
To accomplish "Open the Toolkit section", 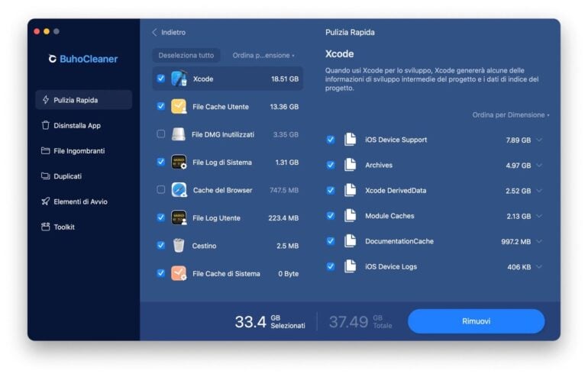I will pos(84,227).
